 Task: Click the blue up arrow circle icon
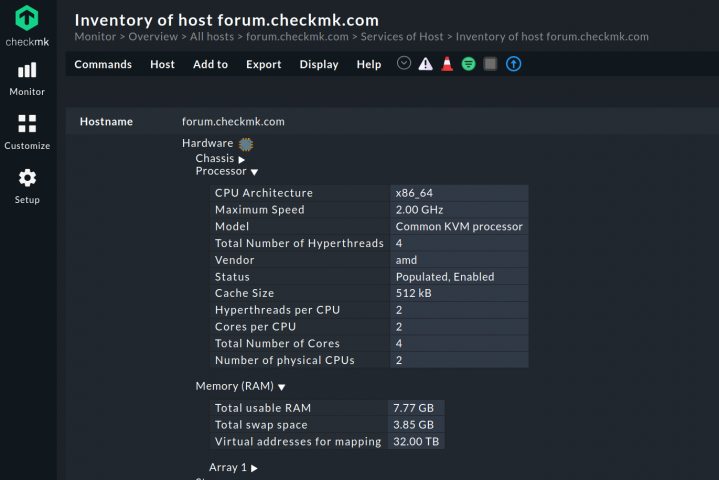pos(514,64)
